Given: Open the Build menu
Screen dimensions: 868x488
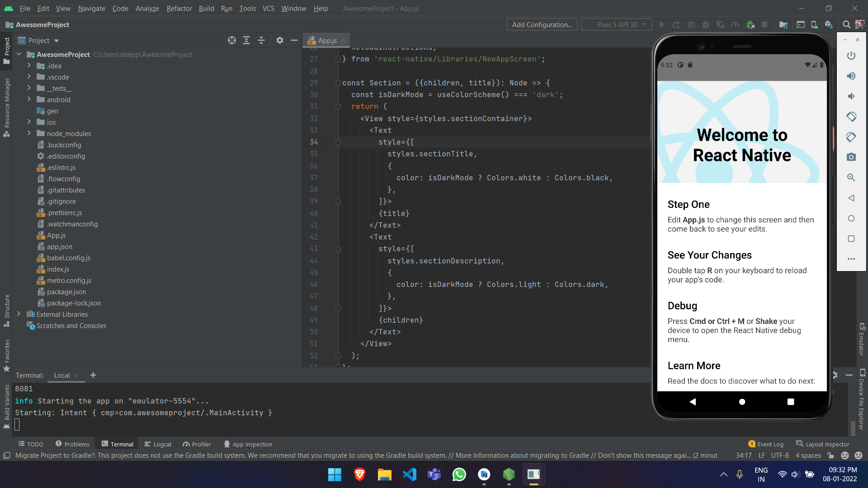Looking at the screenshot, I should click(206, 9).
